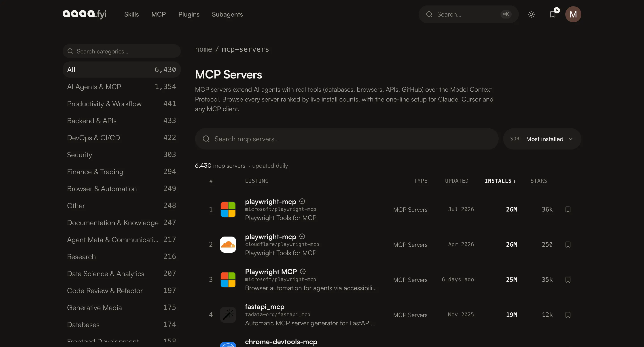Select the Security category

(121, 154)
